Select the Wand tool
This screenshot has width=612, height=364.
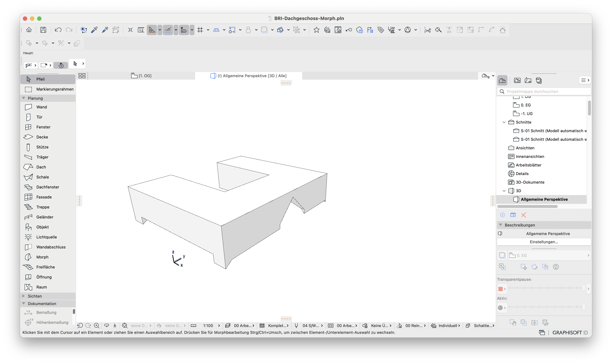point(48,107)
